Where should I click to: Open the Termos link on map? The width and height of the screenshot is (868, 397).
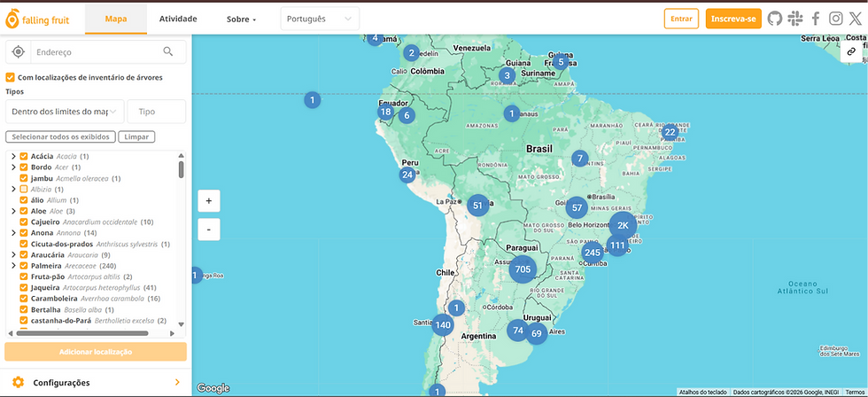[x=854, y=393]
